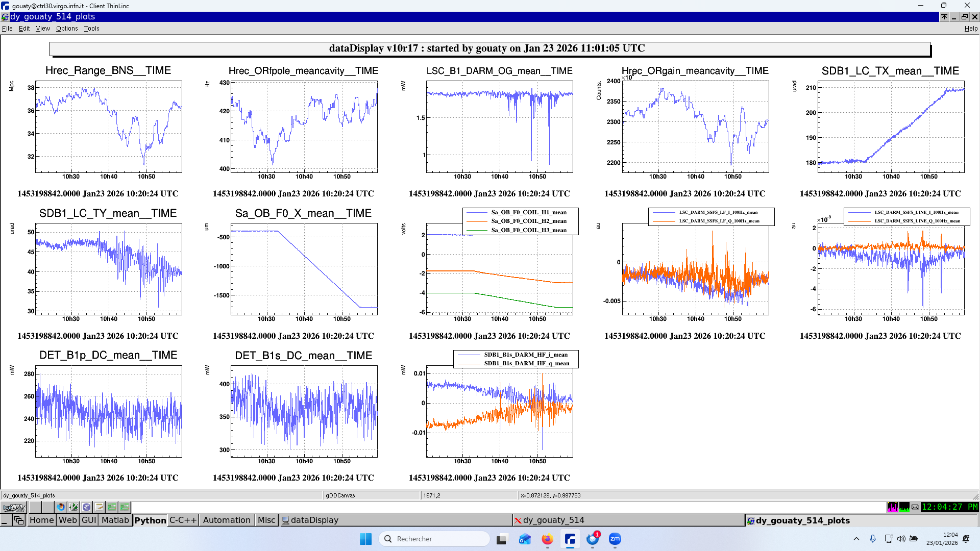Open ThinLinc client in Windows taskbar

570,539
